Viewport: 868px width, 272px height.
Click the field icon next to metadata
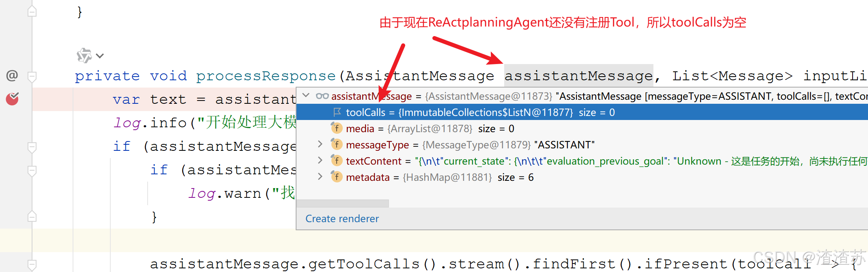coord(336,177)
